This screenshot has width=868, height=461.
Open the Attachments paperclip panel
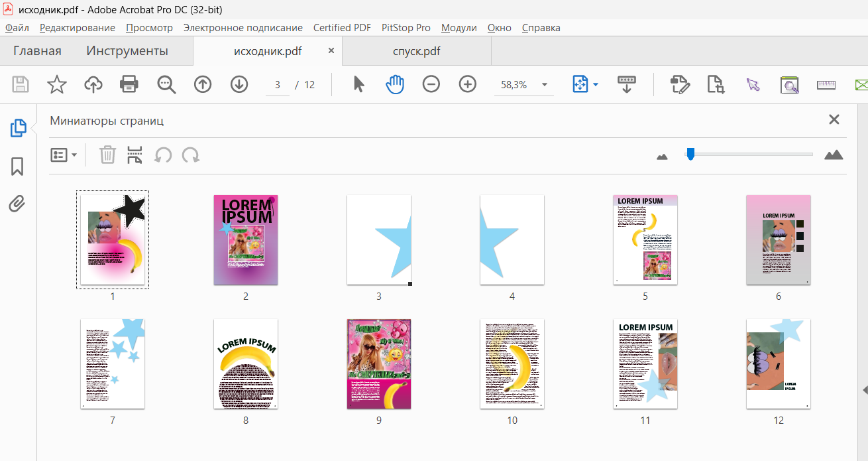(17, 204)
